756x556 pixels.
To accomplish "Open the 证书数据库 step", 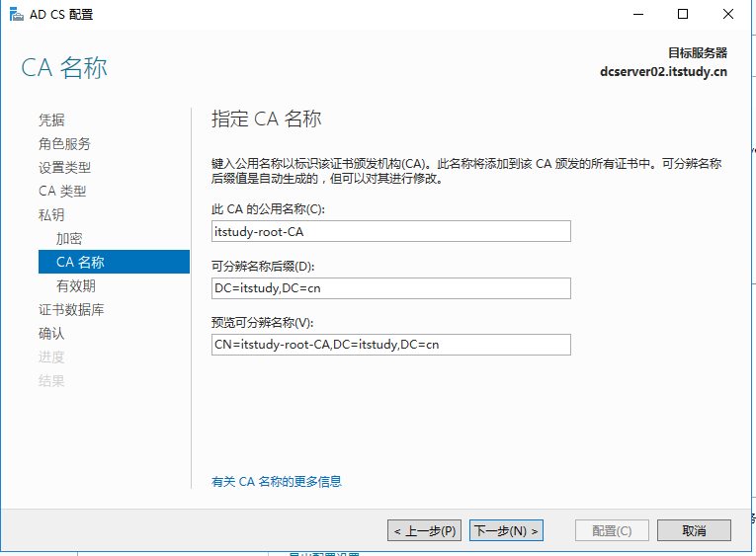I will click(x=71, y=309).
